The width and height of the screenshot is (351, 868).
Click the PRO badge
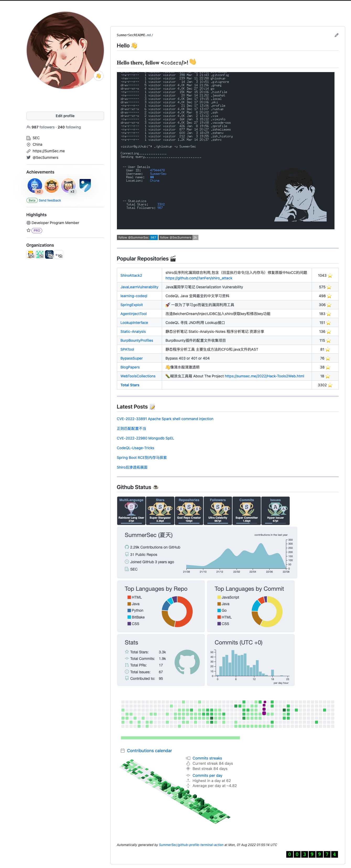[x=37, y=230]
